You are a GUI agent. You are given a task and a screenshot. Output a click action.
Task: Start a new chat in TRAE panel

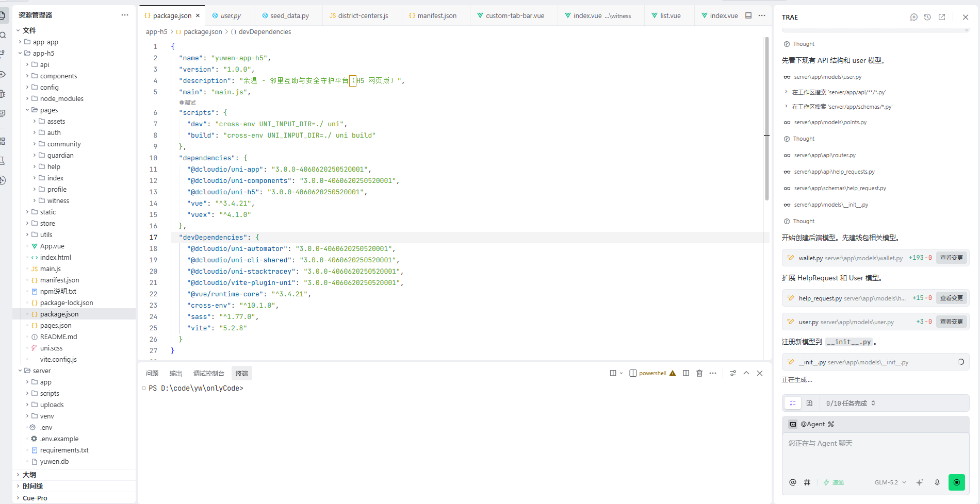[913, 17]
